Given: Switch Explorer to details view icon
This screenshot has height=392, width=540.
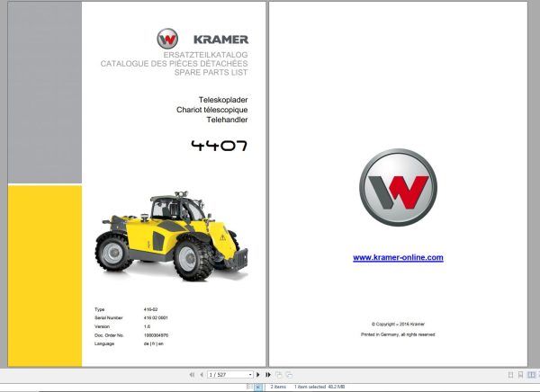Looking at the screenshot, I should 249,387.
